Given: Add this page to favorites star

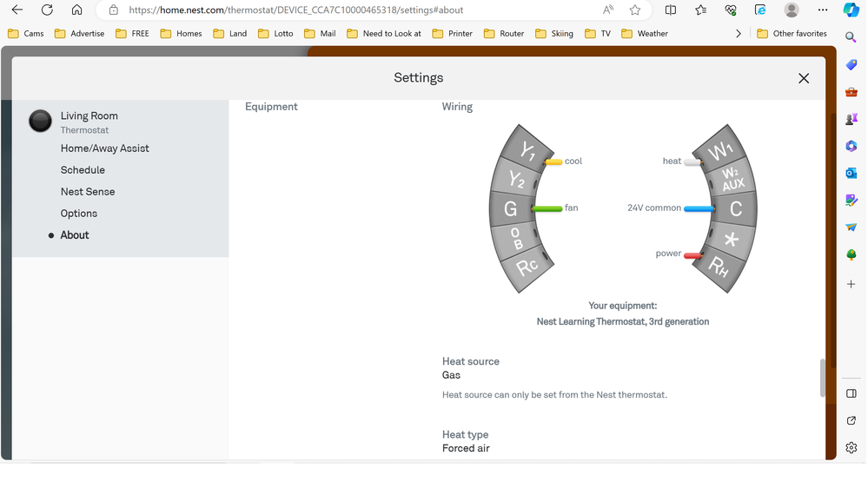Looking at the screenshot, I should pos(635,10).
